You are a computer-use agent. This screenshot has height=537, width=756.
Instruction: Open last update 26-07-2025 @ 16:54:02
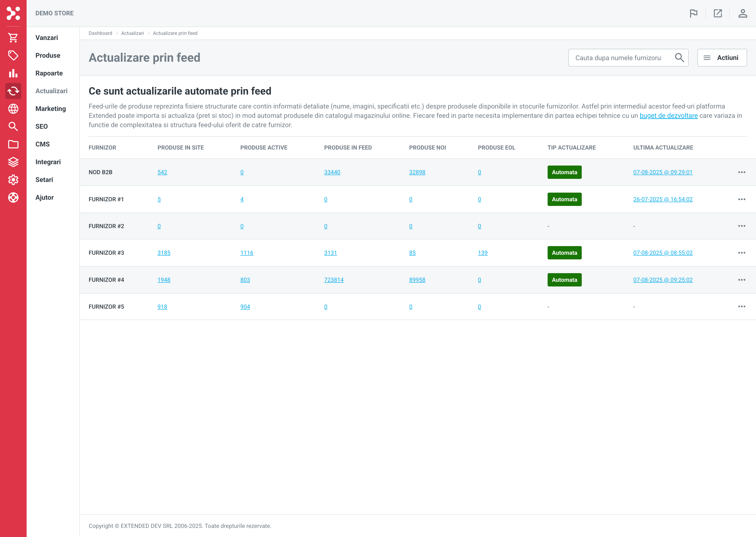point(662,199)
